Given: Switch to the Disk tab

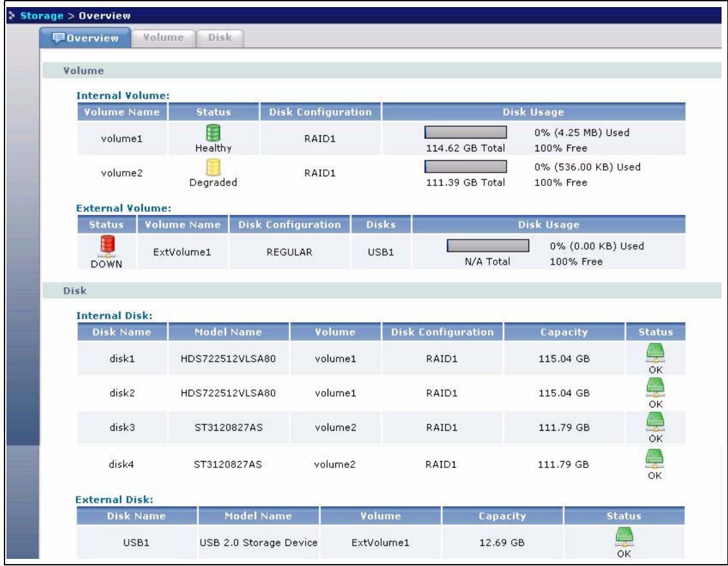Looking at the screenshot, I should [x=219, y=37].
